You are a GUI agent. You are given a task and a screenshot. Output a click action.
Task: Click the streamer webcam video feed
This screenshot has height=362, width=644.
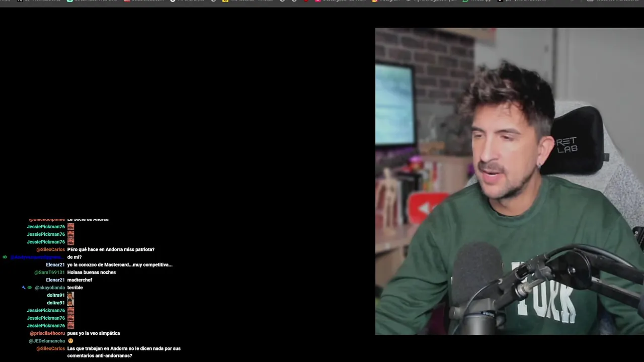click(509, 181)
